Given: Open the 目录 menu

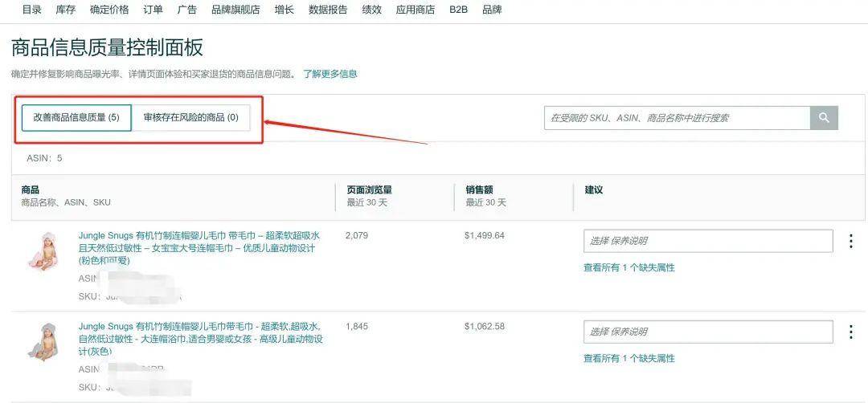Looking at the screenshot, I should click(x=32, y=10).
